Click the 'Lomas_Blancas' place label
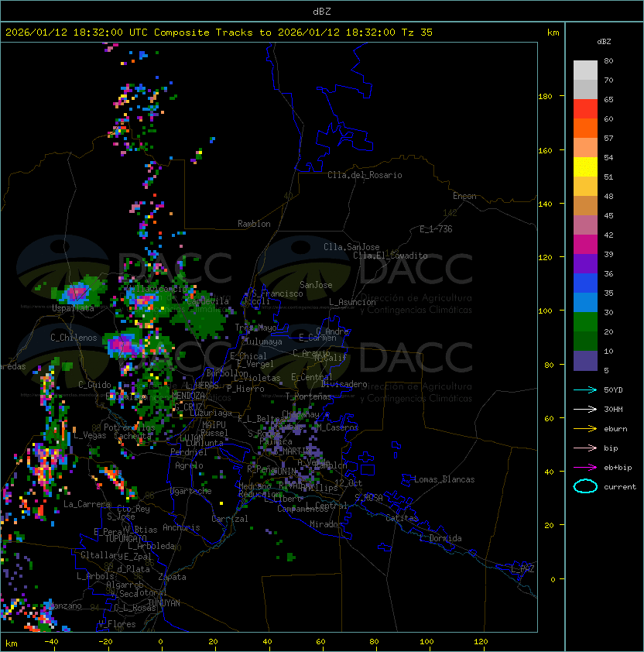 (444, 479)
